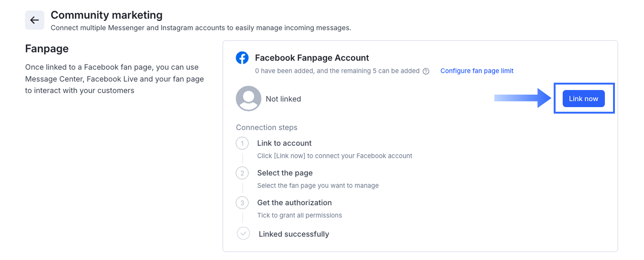Click the gray profile avatar placeholder
Screen dimensions: 644x260
[x=248, y=99]
